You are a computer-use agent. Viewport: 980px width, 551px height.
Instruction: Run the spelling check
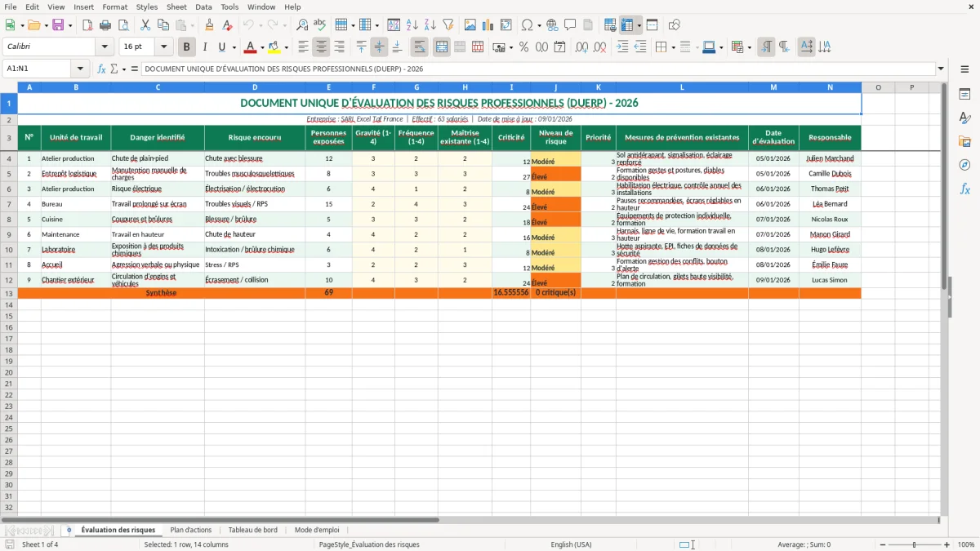(320, 25)
